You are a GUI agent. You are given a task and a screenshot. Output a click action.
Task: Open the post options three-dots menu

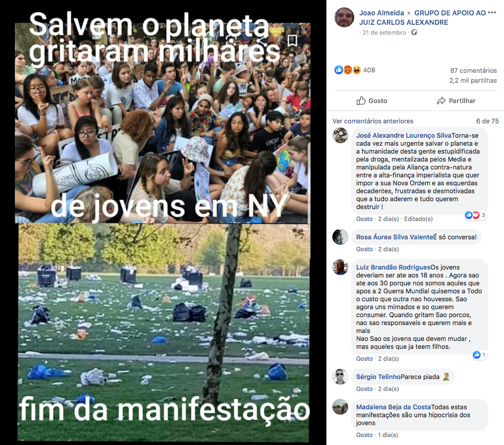[492, 12]
